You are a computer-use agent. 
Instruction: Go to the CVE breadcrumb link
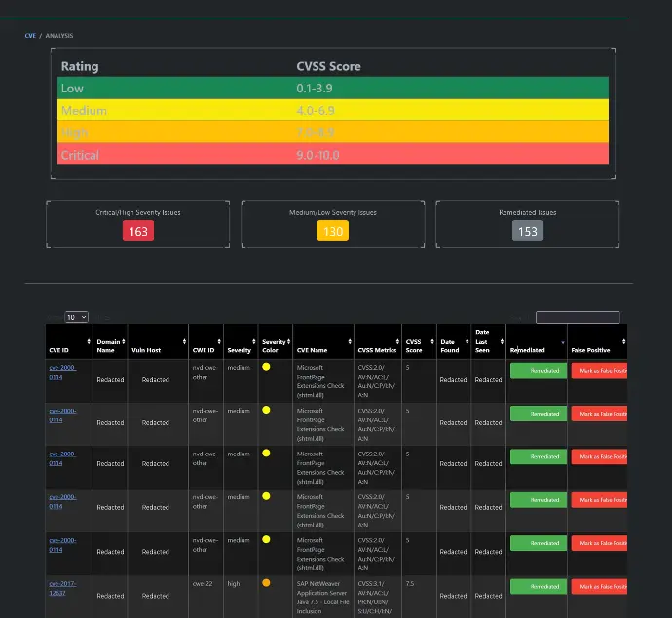pyautogui.click(x=30, y=36)
